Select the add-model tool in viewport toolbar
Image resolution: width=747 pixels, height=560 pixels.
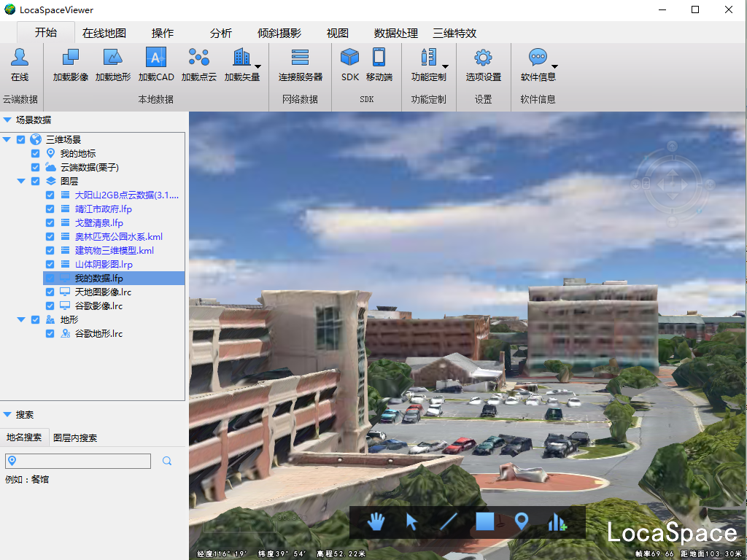click(x=557, y=522)
